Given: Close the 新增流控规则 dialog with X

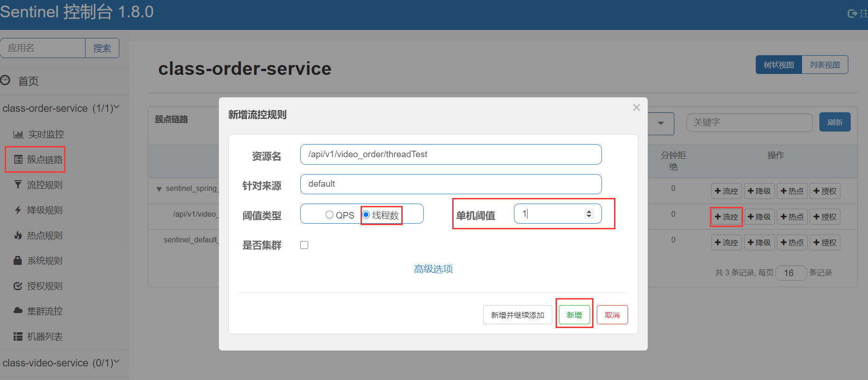Looking at the screenshot, I should (637, 108).
